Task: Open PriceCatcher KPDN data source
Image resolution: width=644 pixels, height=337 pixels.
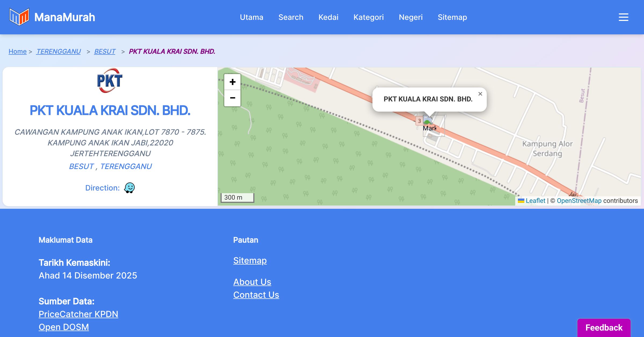Action: 78,314
